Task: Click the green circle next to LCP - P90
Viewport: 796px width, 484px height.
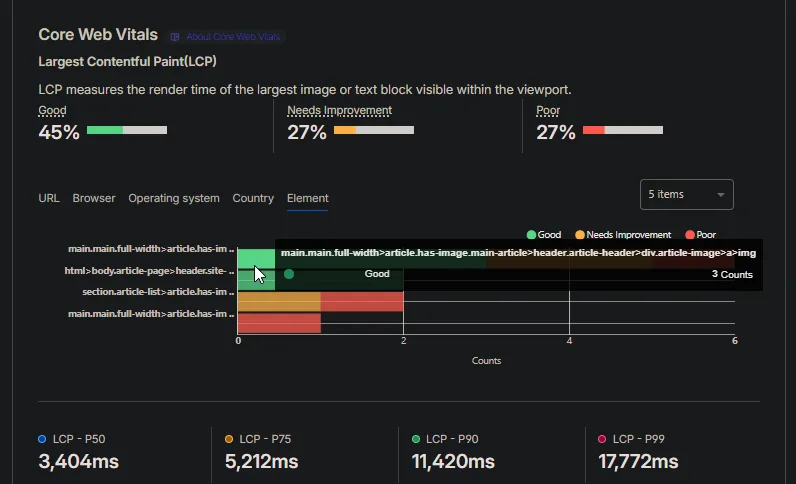Action: coord(416,439)
